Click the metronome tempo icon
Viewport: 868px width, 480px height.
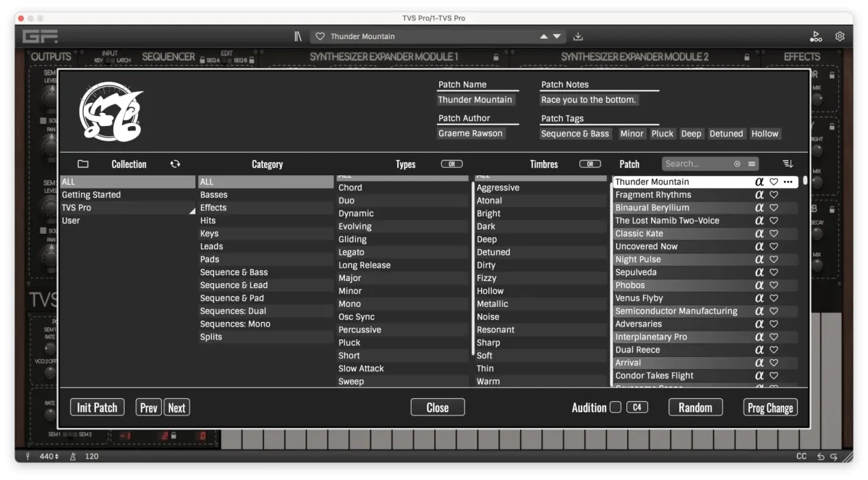pyautogui.click(x=73, y=457)
